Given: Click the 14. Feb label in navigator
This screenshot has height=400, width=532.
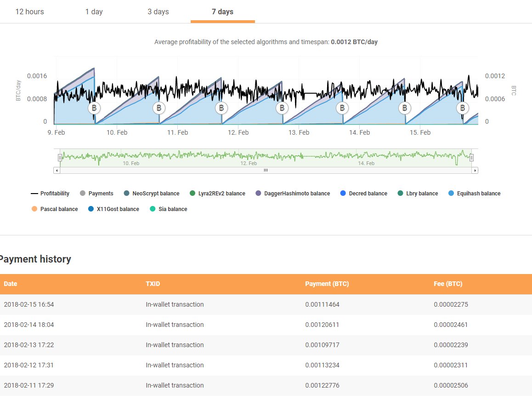Looking at the screenshot, I should click(366, 163).
